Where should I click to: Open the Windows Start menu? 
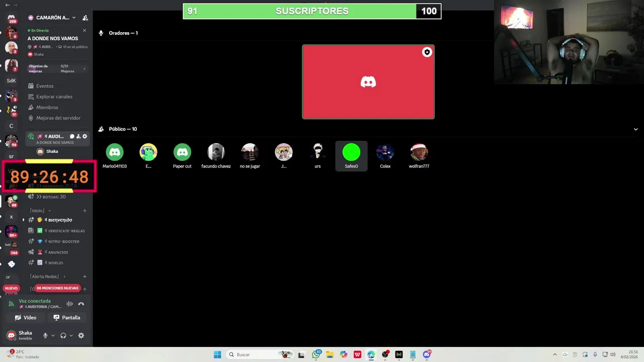tap(217, 354)
